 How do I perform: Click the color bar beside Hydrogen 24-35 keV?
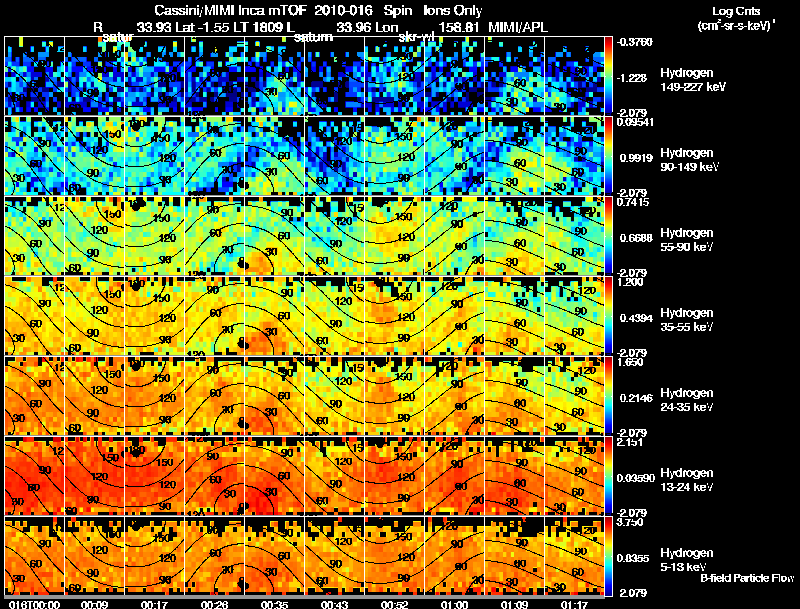[608, 396]
